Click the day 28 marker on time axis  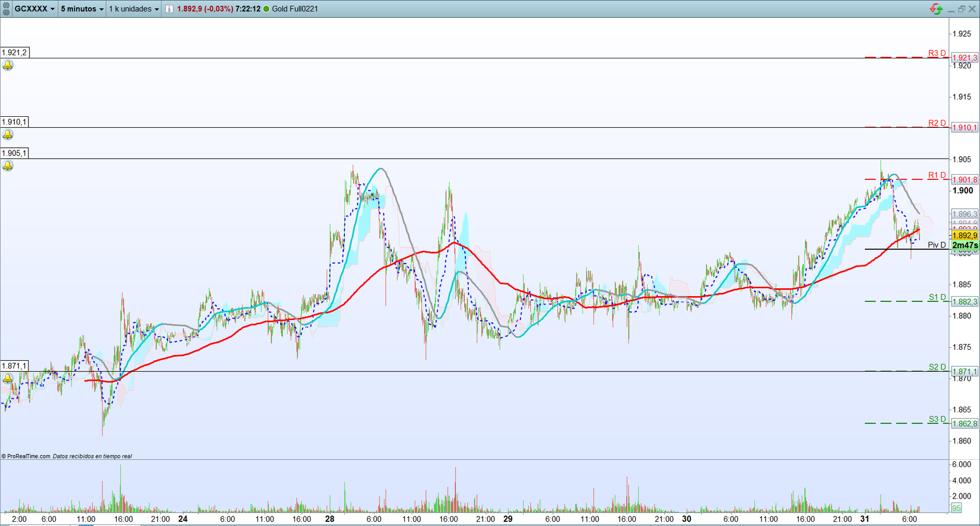tap(330, 519)
